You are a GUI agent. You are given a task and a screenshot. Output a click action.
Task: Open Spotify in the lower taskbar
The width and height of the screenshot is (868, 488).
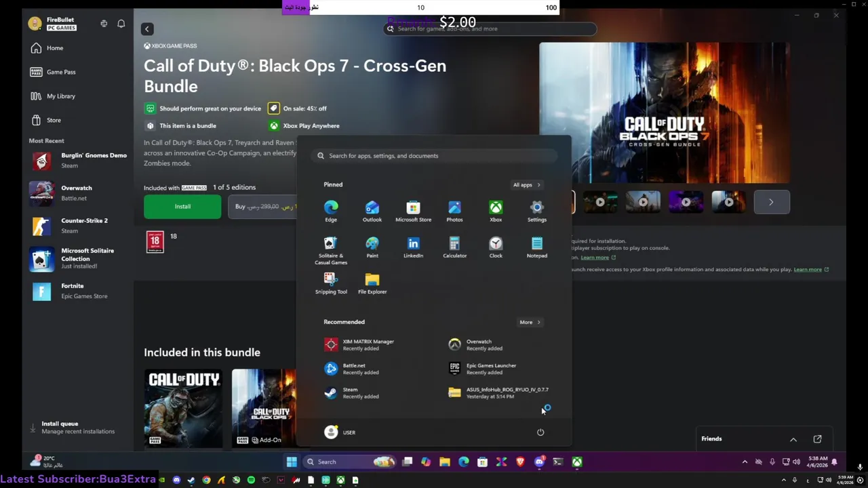click(251, 480)
